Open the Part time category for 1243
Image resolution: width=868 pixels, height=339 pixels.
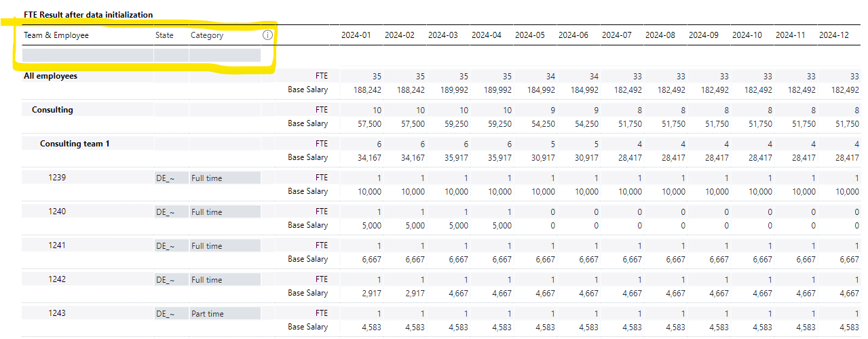coord(224,314)
